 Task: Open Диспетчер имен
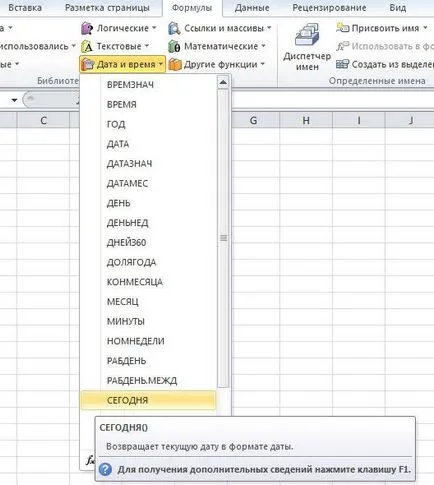coord(307,46)
